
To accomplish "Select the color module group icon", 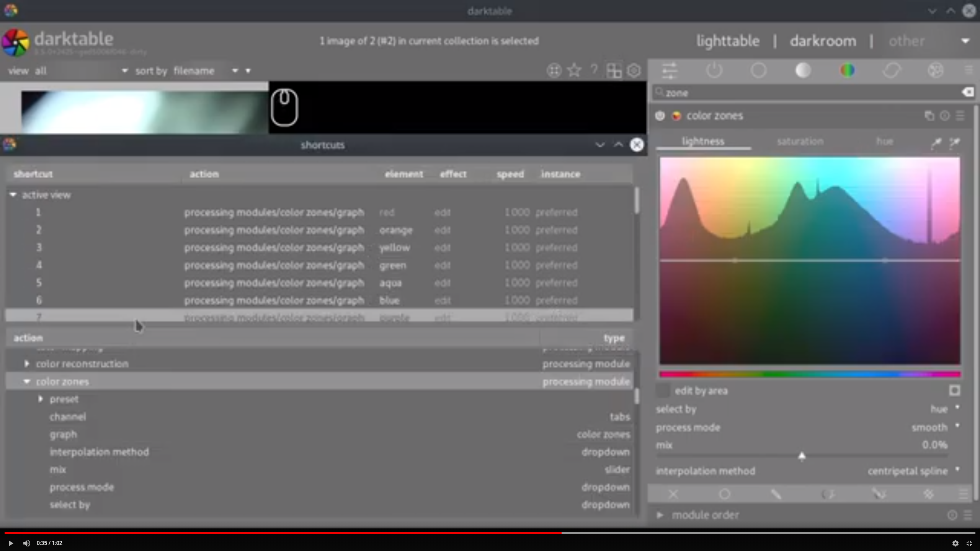I will pos(847,70).
